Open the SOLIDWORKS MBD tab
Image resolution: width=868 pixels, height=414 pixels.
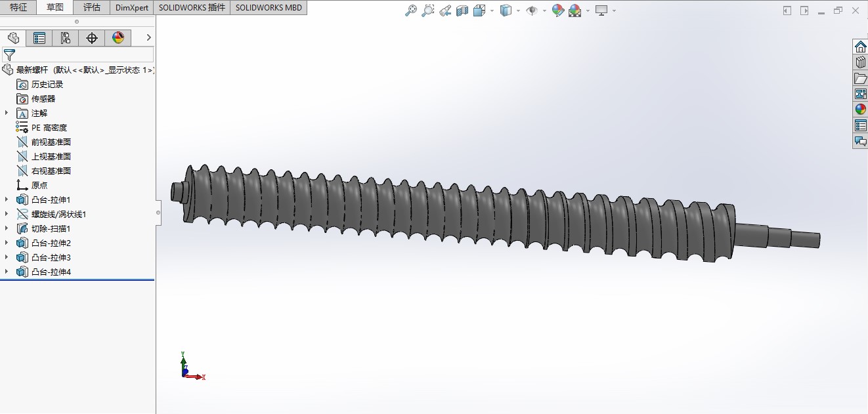(x=269, y=8)
